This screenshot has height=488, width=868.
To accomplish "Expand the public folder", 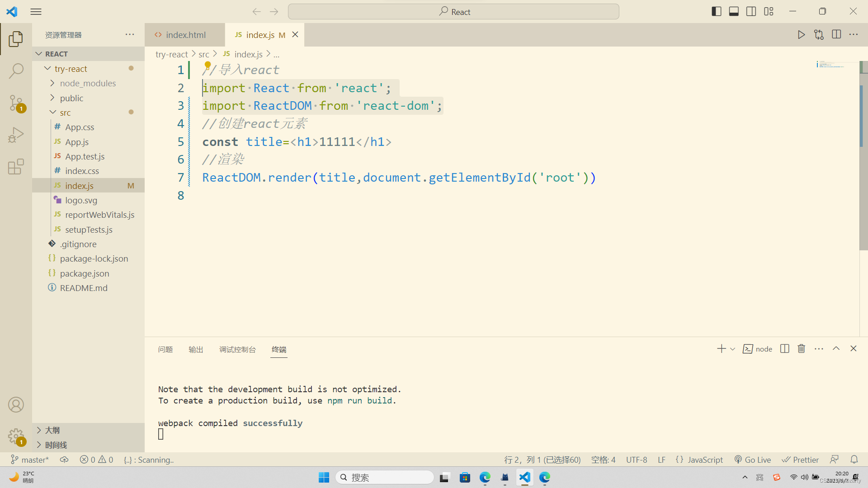I will [x=88, y=98].
